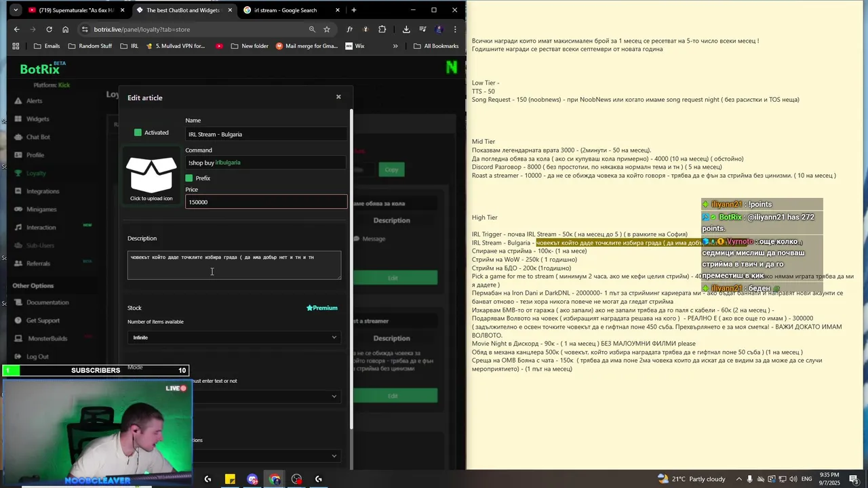
Task: Open Number of items available dropdown
Action: click(x=234, y=338)
